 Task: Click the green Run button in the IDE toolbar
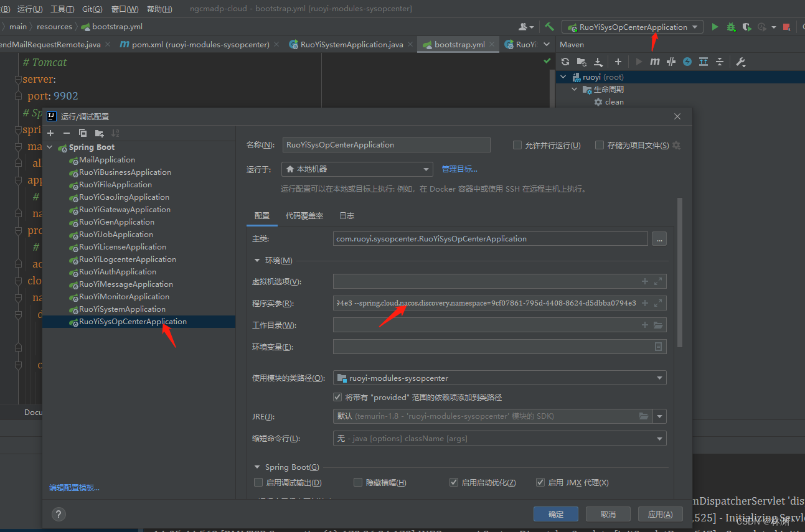click(x=715, y=27)
